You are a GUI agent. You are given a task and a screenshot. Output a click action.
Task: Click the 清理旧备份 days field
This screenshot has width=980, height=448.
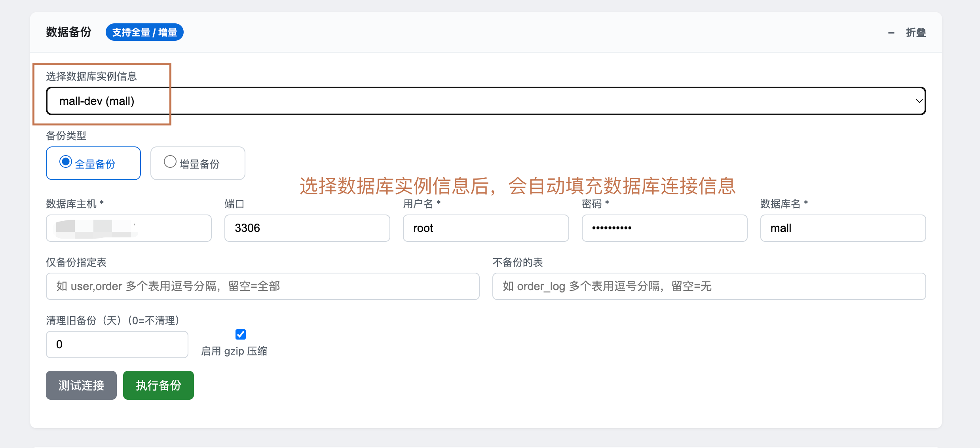[x=117, y=344]
